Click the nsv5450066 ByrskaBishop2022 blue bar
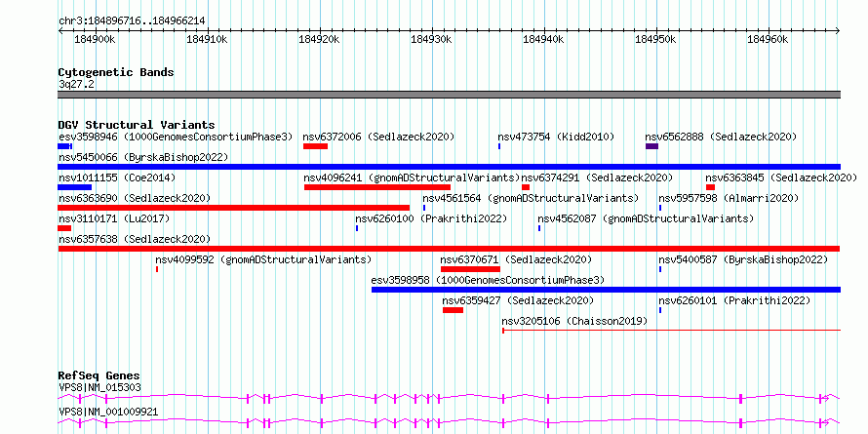 pos(450,167)
